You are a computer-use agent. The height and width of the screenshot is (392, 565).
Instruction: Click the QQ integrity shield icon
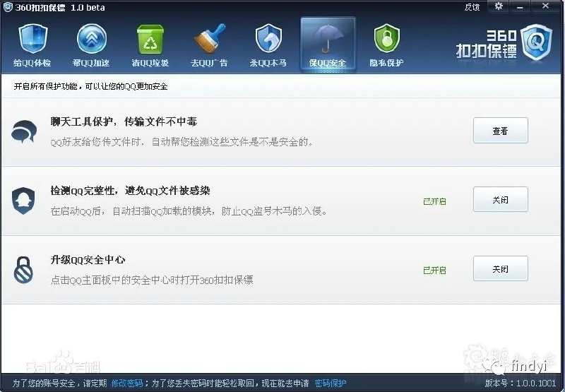pyautogui.click(x=23, y=201)
